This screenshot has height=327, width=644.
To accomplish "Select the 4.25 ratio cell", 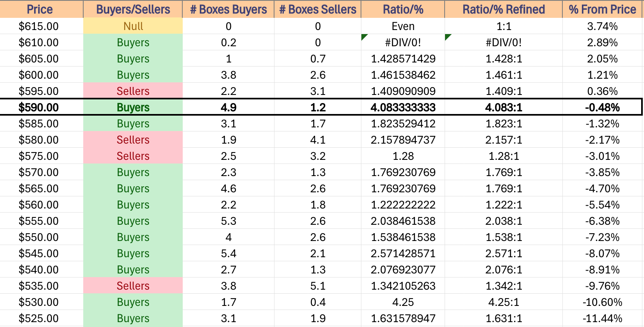I will tap(403, 302).
